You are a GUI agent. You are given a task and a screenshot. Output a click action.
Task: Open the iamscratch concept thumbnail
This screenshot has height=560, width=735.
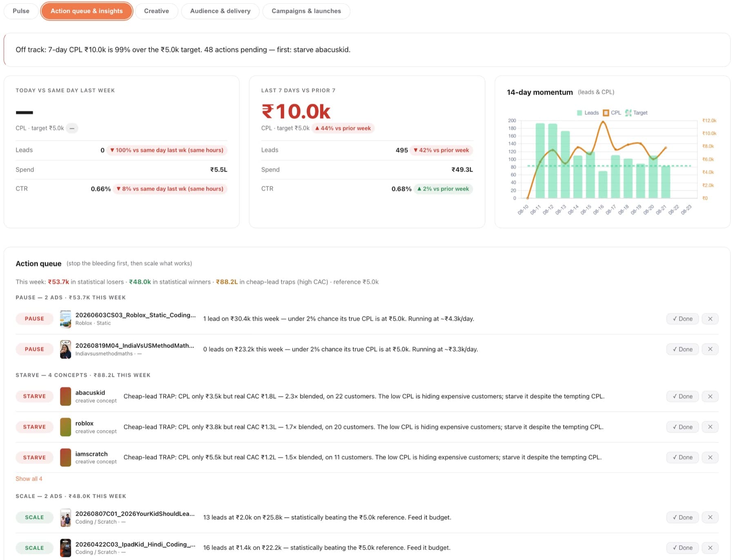65,457
